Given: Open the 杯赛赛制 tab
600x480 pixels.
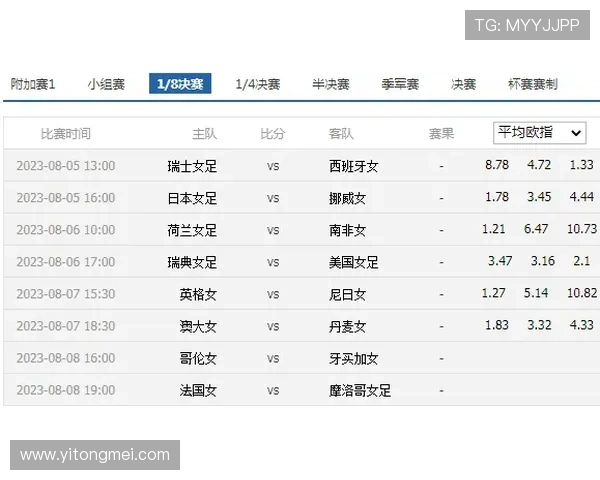Looking at the screenshot, I should coord(533,84).
